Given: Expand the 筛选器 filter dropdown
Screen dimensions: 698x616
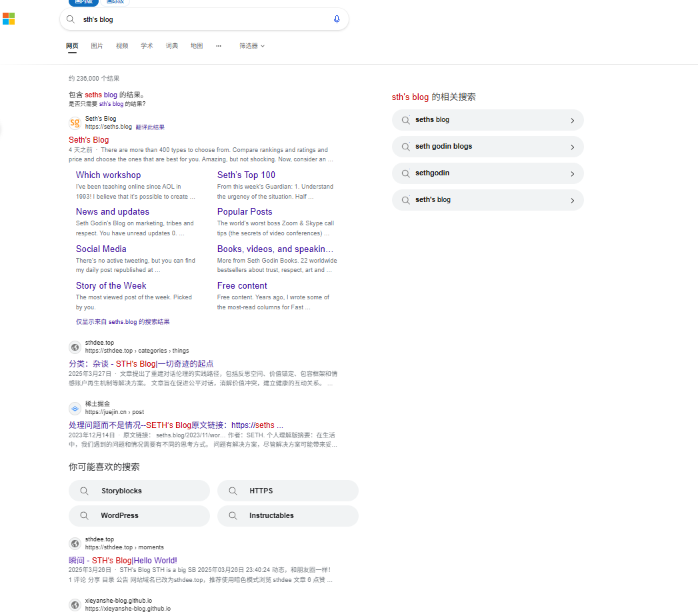Looking at the screenshot, I should coord(252,46).
